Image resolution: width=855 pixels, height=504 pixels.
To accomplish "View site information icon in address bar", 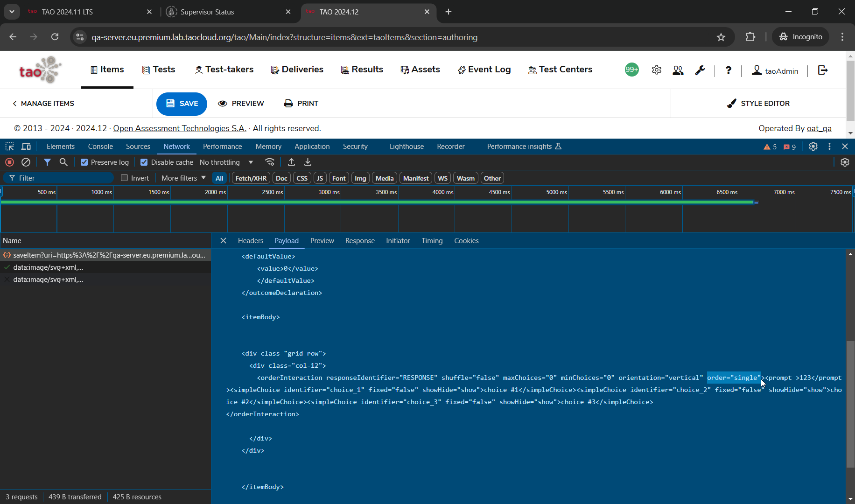I will tap(80, 37).
